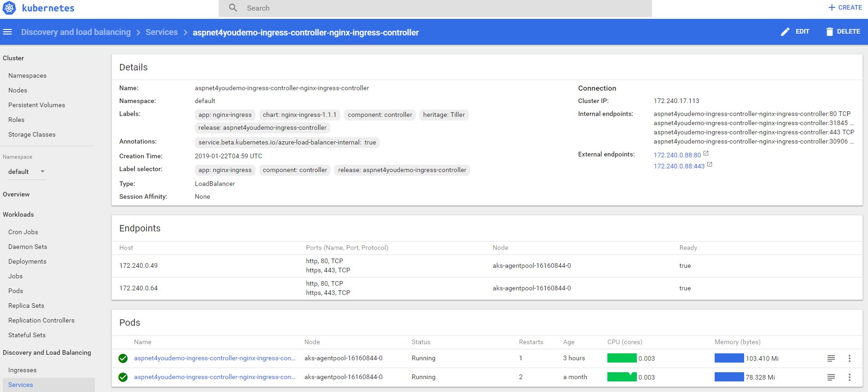
Task: Open actions menu for 3 hours old pod
Action: 850,358
